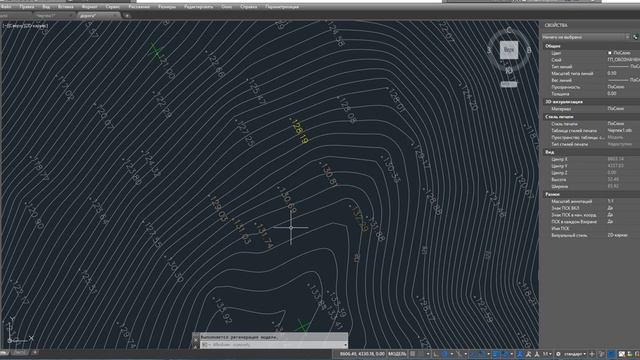Add a new drawing tab with plus button
Screen dimensions: 640x360
coord(127,16)
